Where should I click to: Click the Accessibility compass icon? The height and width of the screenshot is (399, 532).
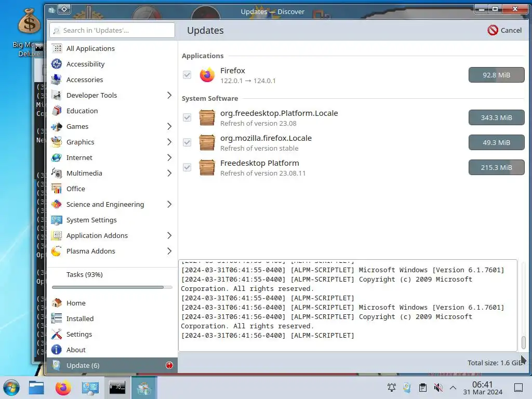coord(57,64)
